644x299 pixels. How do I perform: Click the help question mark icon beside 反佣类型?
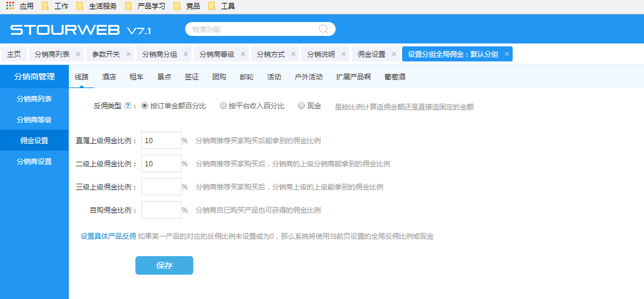coord(128,106)
